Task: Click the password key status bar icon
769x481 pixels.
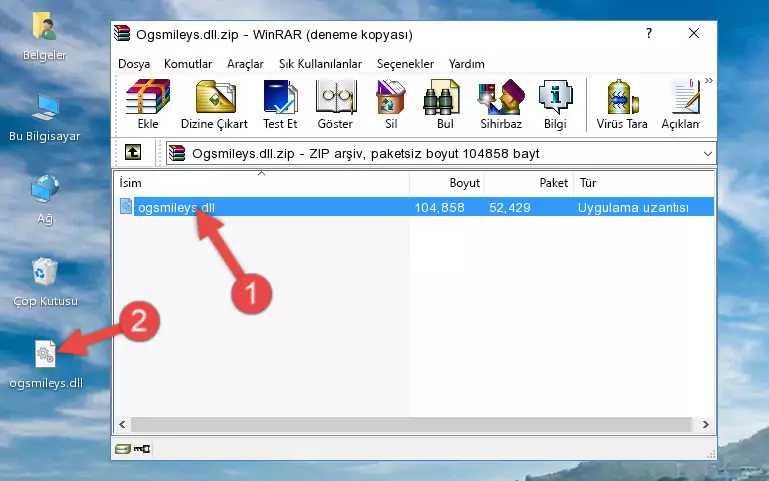Action: click(x=142, y=449)
